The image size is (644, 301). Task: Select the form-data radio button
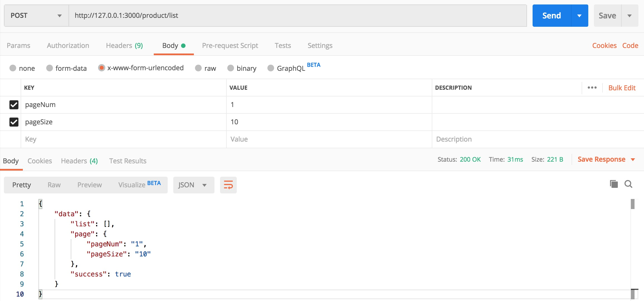click(x=50, y=68)
